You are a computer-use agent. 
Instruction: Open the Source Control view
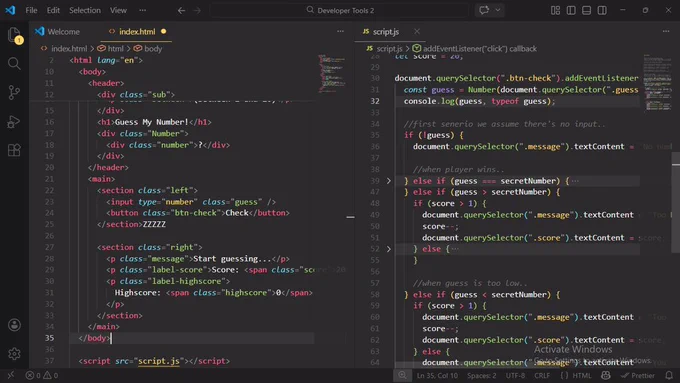14,92
